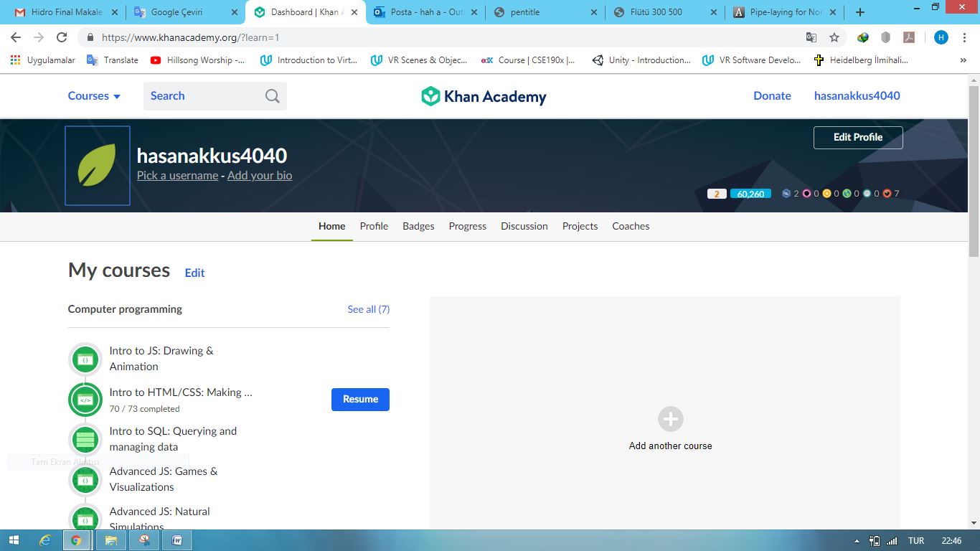Reload the page with refresh icon
The height and width of the screenshot is (551, 980).
[x=62, y=37]
